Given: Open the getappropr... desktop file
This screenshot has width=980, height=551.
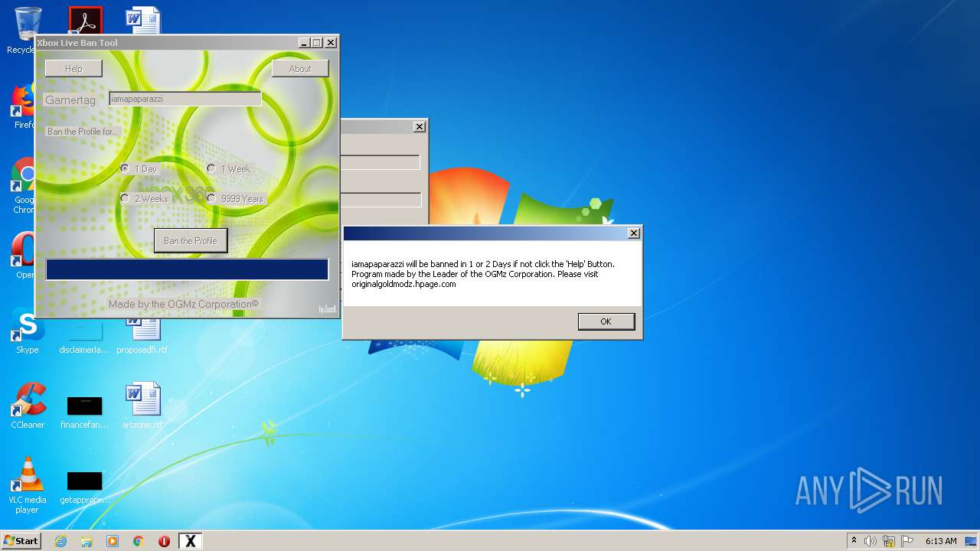Looking at the screenshot, I should pyautogui.click(x=84, y=487).
